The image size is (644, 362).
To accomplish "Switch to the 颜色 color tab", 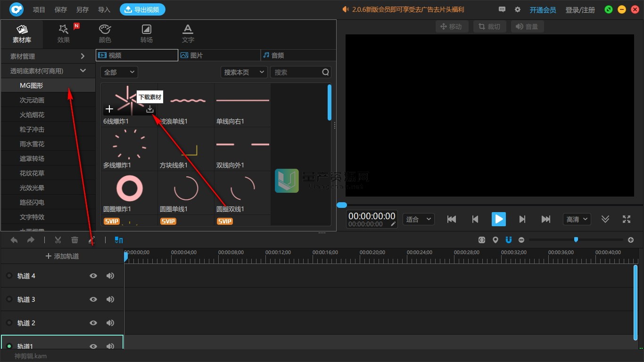I will (105, 34).
